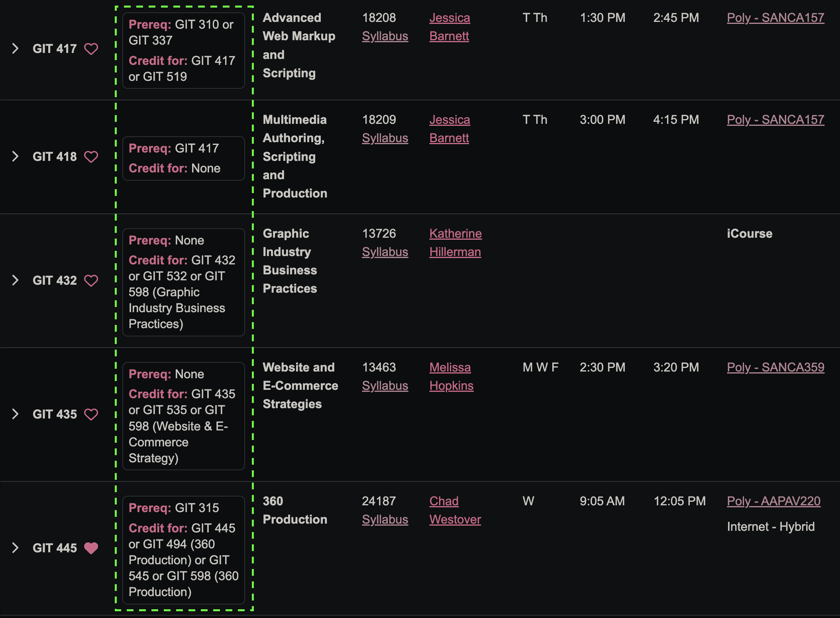
Task: Open the Poly - SANCA359 location link
Action: (775, 368)
